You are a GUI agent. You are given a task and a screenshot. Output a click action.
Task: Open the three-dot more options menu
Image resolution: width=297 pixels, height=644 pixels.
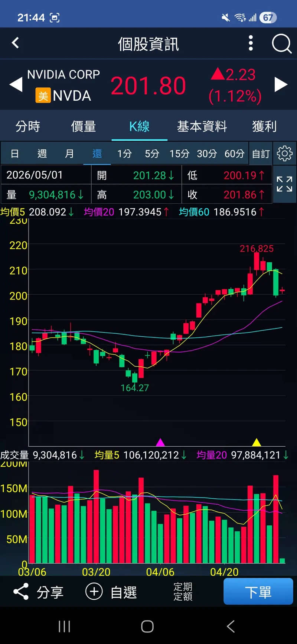pyautogui.click(x=251, y=43)
